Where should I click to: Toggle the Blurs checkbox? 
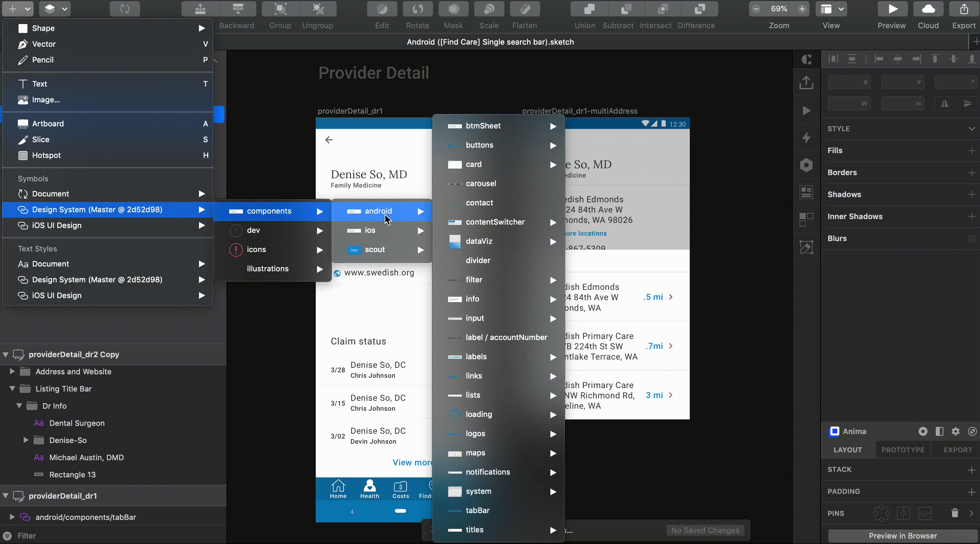[x=972, y=239]
